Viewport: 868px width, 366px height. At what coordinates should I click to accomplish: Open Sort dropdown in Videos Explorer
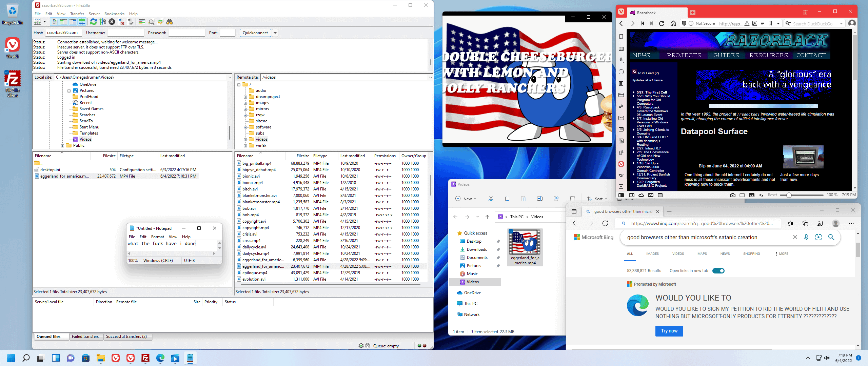(x=597, y=199)
